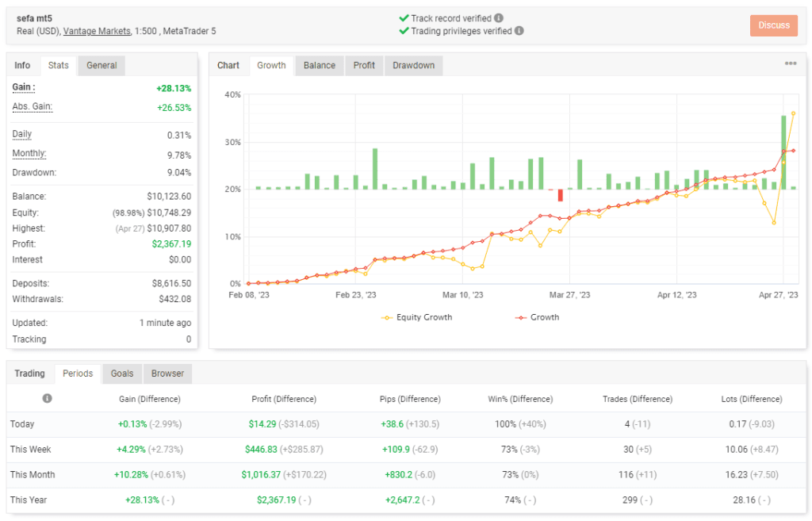Open the Goals tab
Viewport: 812px width, 521px height.
pos(122,374)
